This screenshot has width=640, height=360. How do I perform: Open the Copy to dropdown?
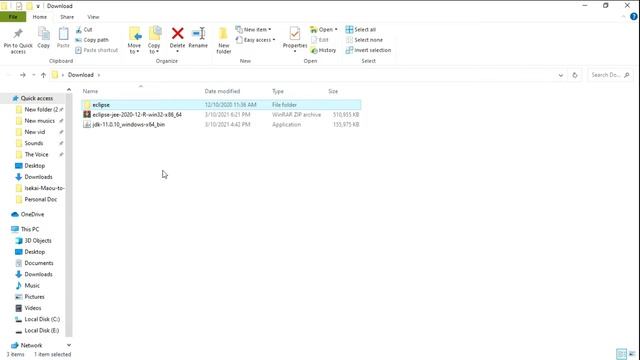154,49
